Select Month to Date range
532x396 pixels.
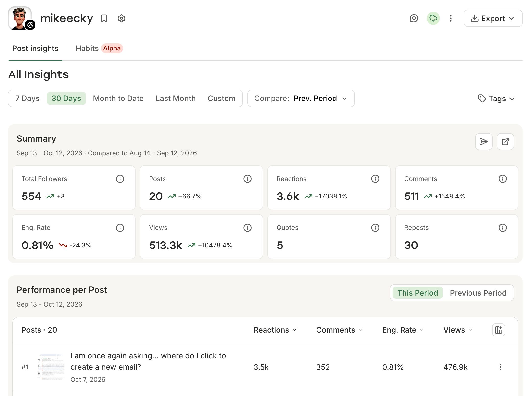pyautogui.click(x=118, y=98)
